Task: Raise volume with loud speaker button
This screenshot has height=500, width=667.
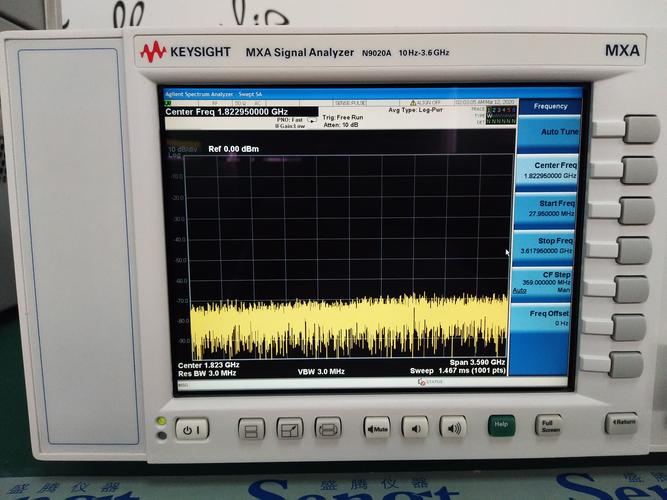Action: (453, 426)
